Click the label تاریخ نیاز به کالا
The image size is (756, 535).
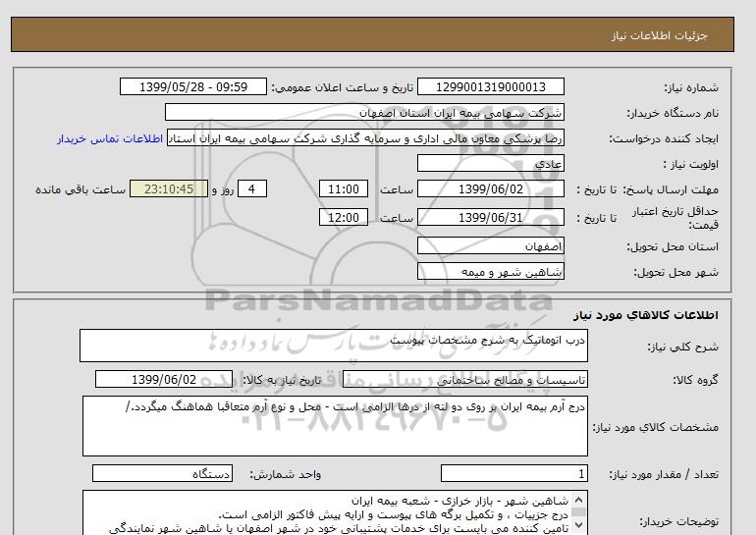pyautogui.click(x=282, y=380)
